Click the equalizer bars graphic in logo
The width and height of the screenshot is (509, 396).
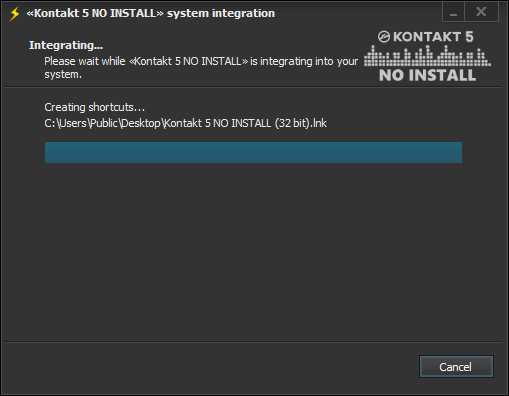[x=427, y=56]
